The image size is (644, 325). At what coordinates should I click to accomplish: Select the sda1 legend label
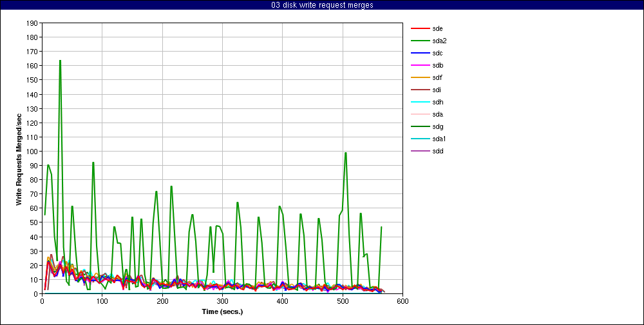click(439, 139)
